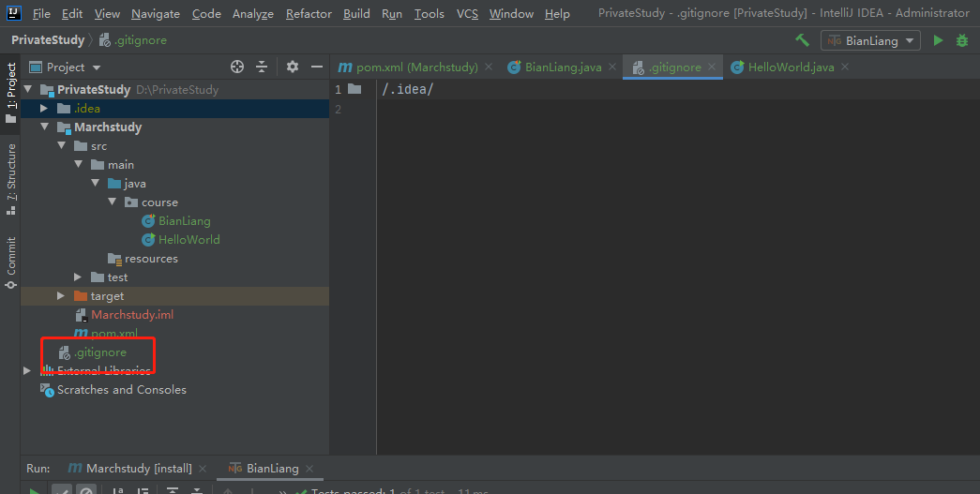Screen dimensions: 980x494
Task: Click the BianLiang class icon in tree
Action: coord(148,220)
